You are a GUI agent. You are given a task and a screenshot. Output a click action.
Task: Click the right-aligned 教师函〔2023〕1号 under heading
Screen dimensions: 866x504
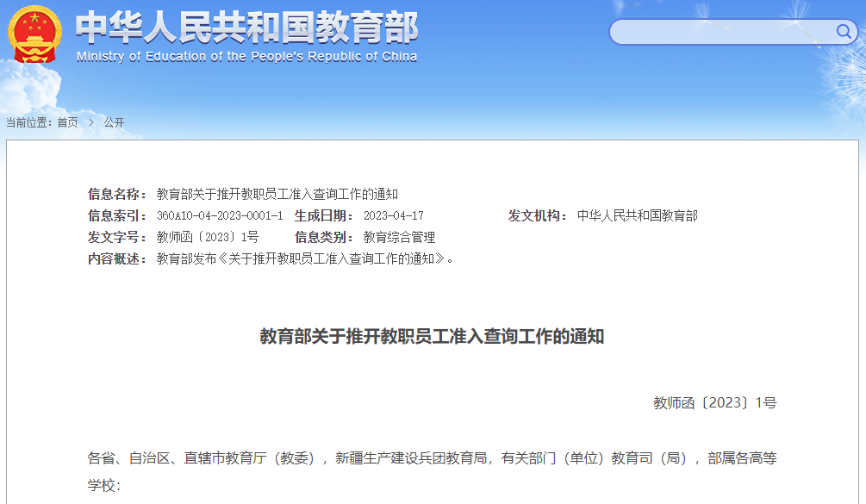[x=715, y=403]
